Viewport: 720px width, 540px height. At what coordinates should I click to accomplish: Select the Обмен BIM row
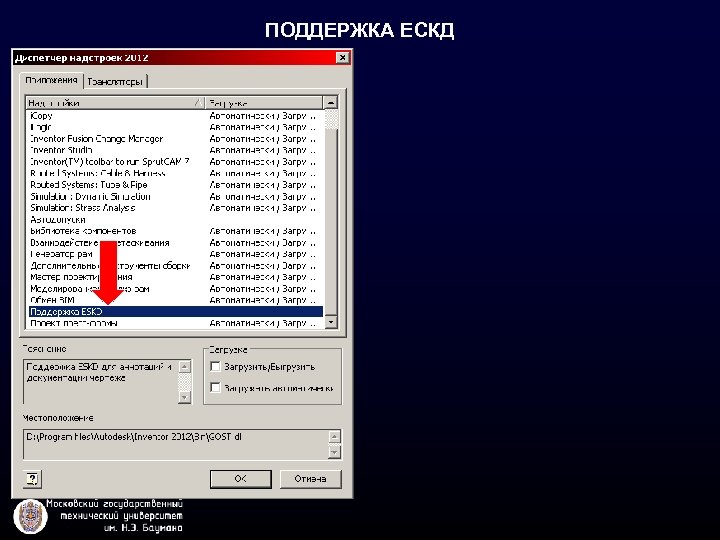pos(175,300)
